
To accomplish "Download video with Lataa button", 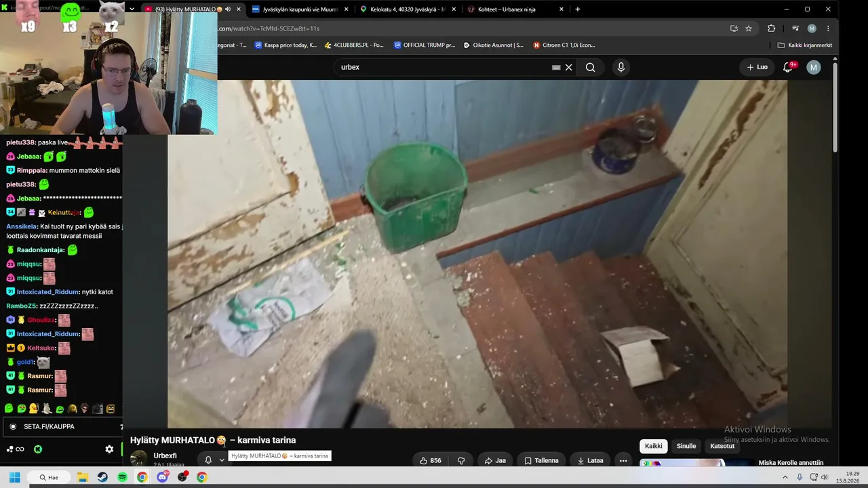I will [590, 461].
